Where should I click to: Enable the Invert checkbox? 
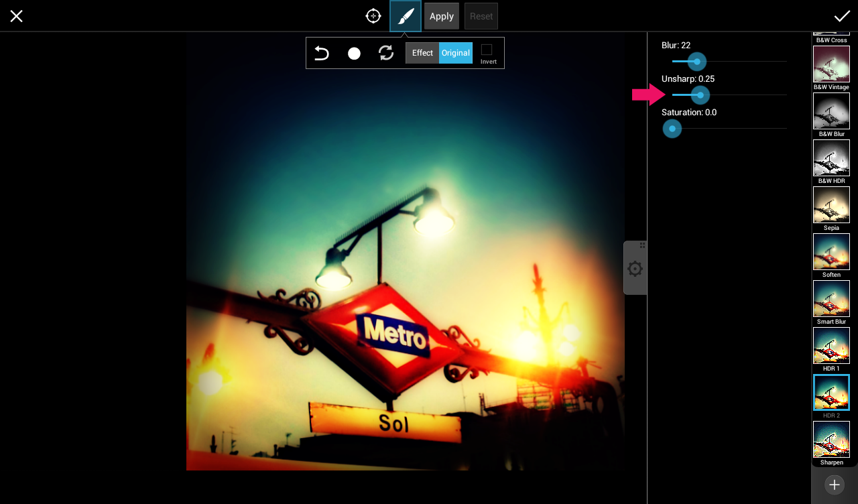pos(487,50)
